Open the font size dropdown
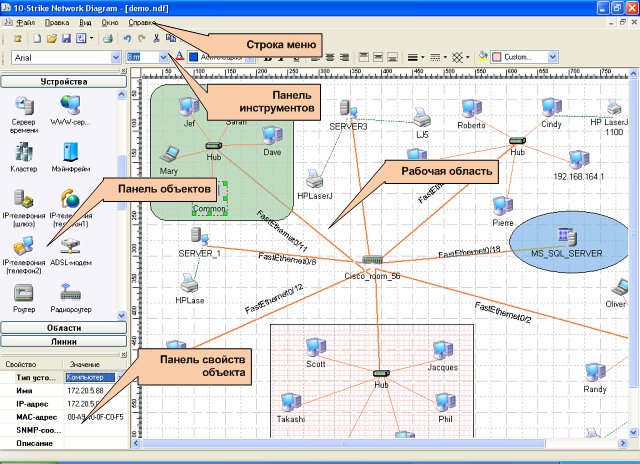The image size is (640, 464). (x=164, y=58)
